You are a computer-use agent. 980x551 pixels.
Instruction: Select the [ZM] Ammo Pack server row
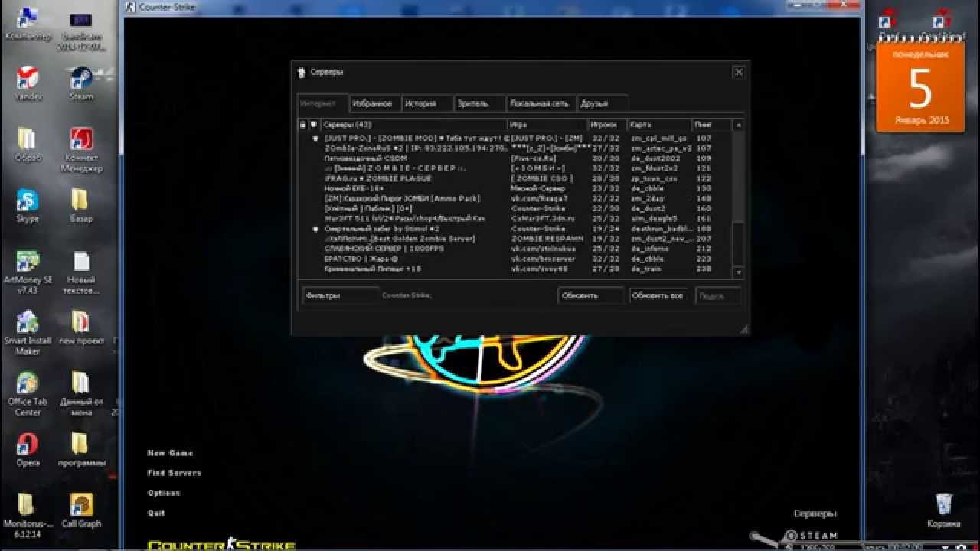click(514, 198)
